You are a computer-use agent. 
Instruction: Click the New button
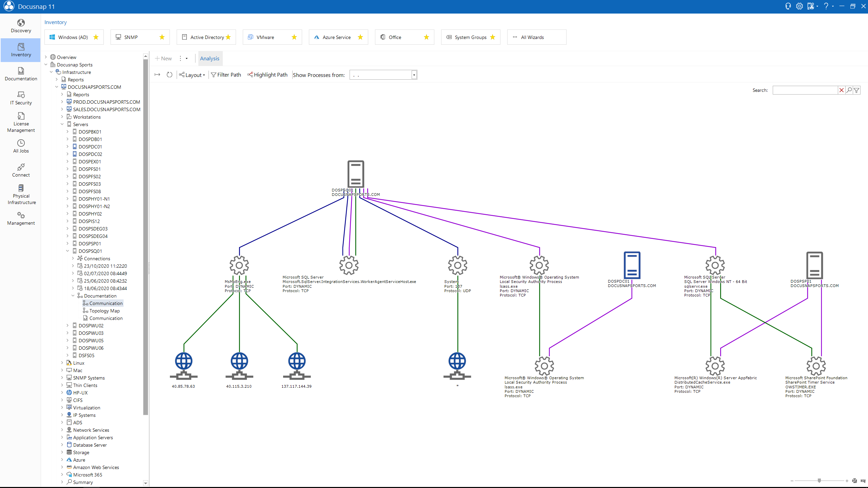pyautogui.click(x=163, y=58)
